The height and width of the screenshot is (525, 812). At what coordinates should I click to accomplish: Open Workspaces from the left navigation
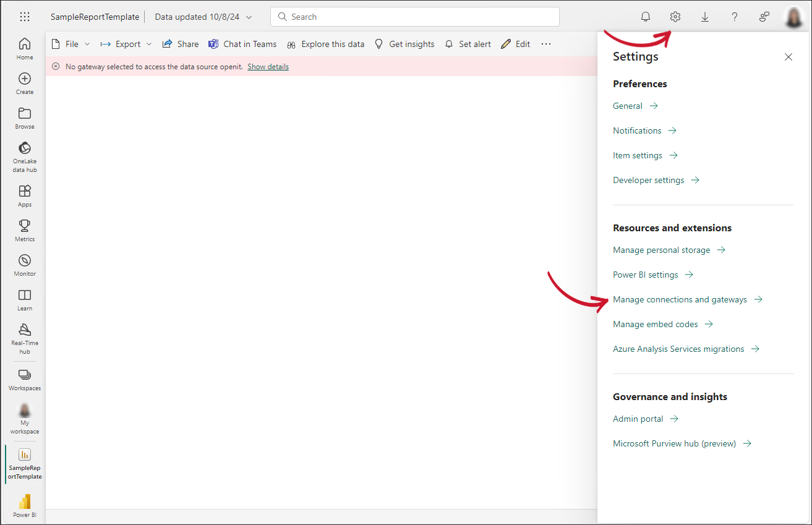tap(25, 380)
